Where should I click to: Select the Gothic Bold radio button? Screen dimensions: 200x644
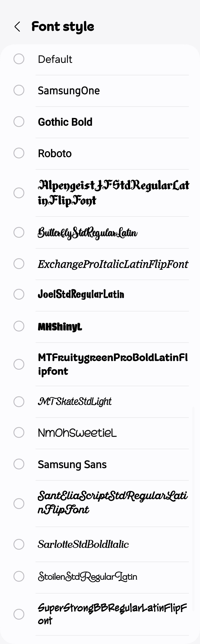tap(19, 122)
